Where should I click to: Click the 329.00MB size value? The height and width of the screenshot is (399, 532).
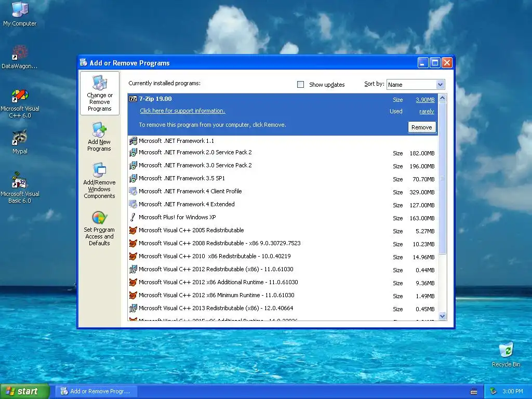(422, 192)
